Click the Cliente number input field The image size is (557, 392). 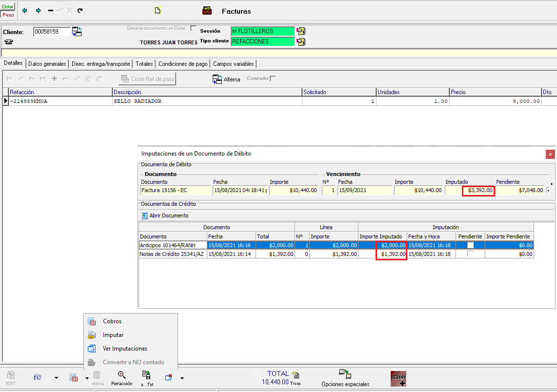(x=52, y=32)
